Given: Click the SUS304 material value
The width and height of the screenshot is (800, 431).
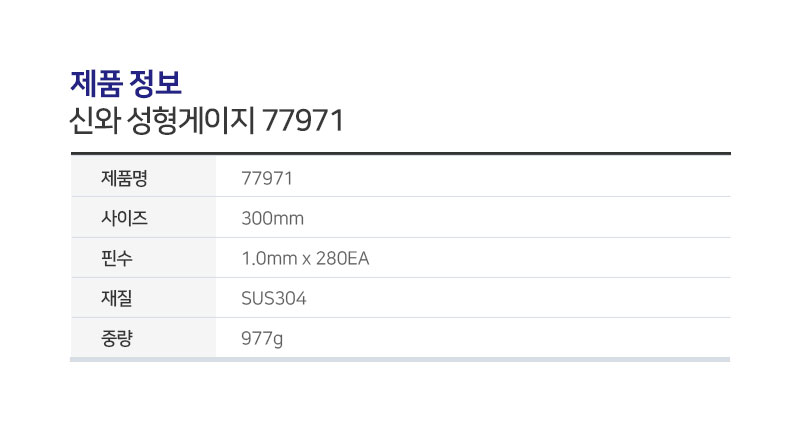Looking at the screenshot, I should click(273, 298).
